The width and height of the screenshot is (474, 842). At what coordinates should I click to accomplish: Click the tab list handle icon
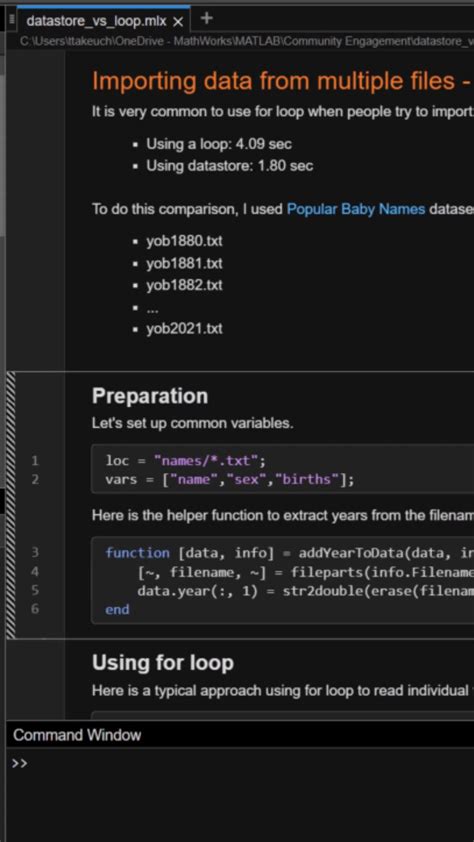[11, 20]
